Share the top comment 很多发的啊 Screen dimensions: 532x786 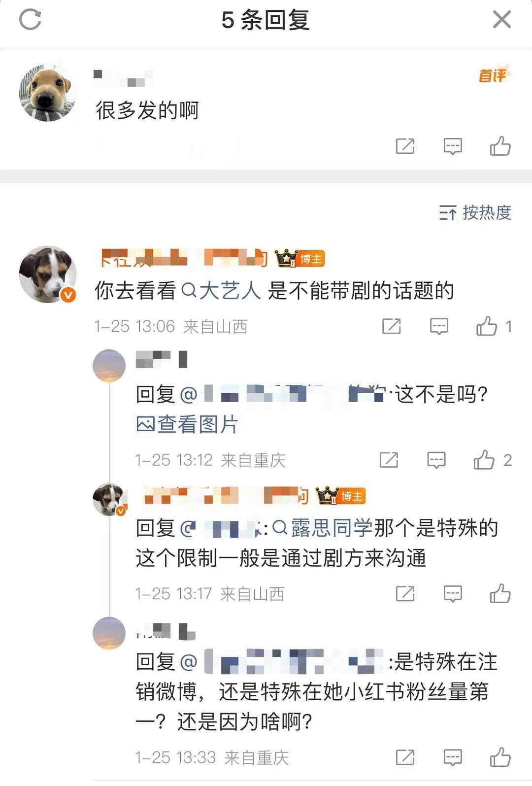pos(405,146)
